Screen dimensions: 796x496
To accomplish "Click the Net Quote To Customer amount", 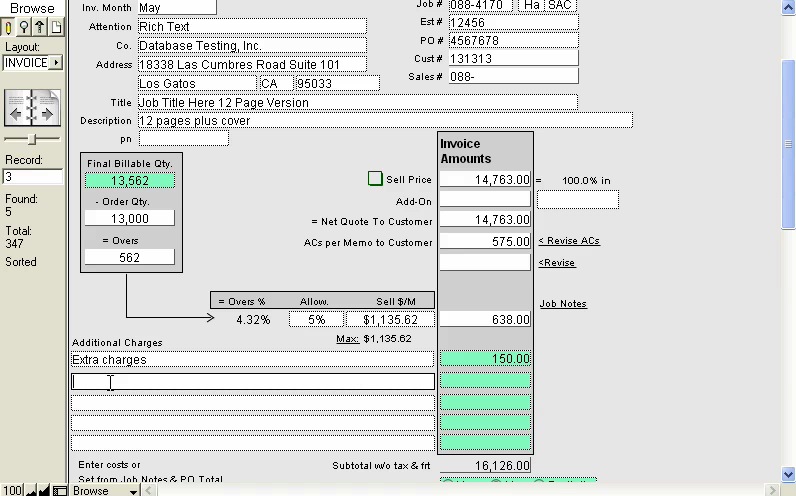I will [485, 219].
